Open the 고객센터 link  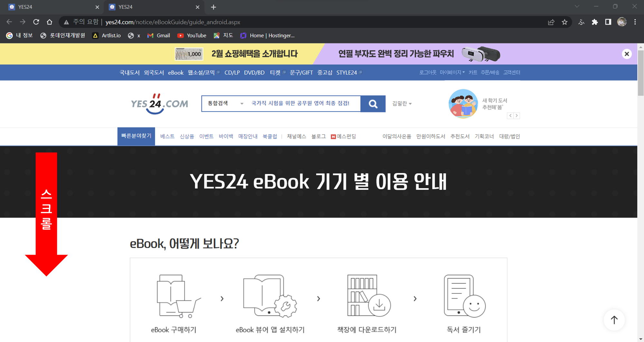pyautogui.click(x=512, y=73)
